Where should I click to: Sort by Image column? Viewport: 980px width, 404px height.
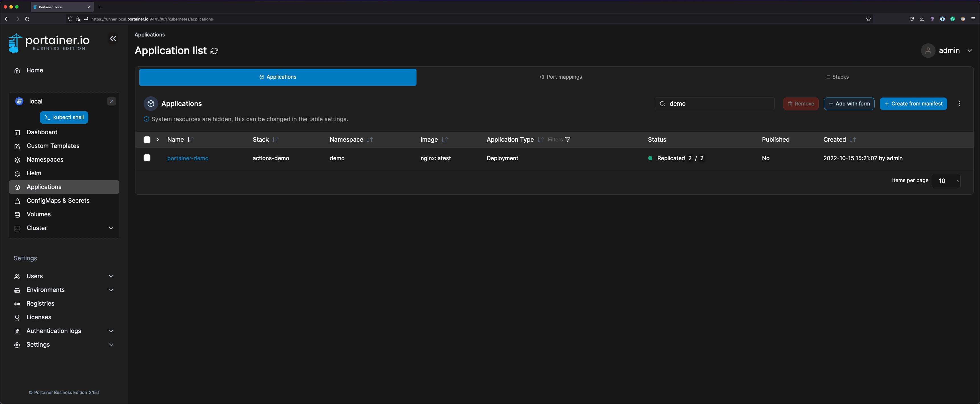(434, 140)
